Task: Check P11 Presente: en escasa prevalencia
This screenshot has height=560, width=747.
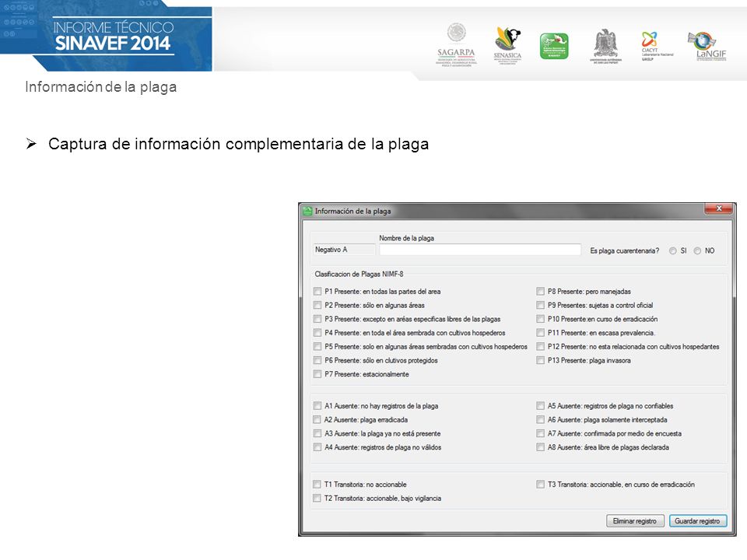Action: point(540,332)
